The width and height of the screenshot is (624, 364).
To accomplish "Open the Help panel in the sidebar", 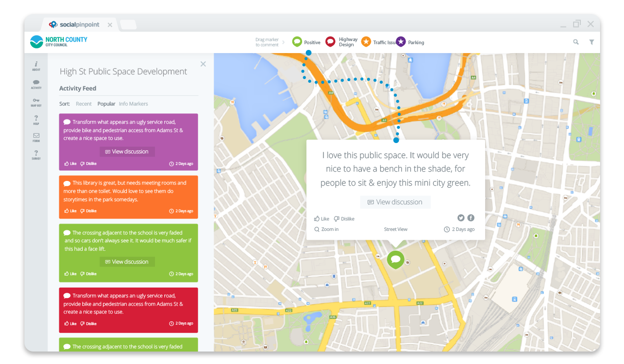I will tap(36, 119).
